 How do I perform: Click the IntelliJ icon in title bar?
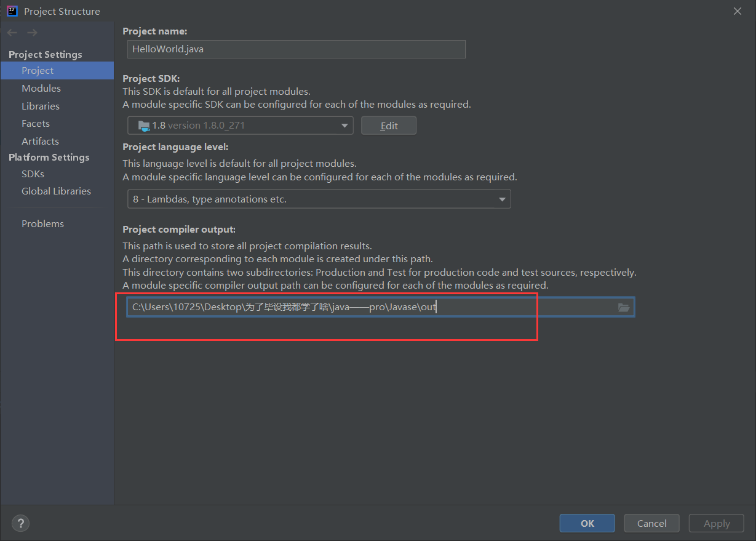point(12,10)
